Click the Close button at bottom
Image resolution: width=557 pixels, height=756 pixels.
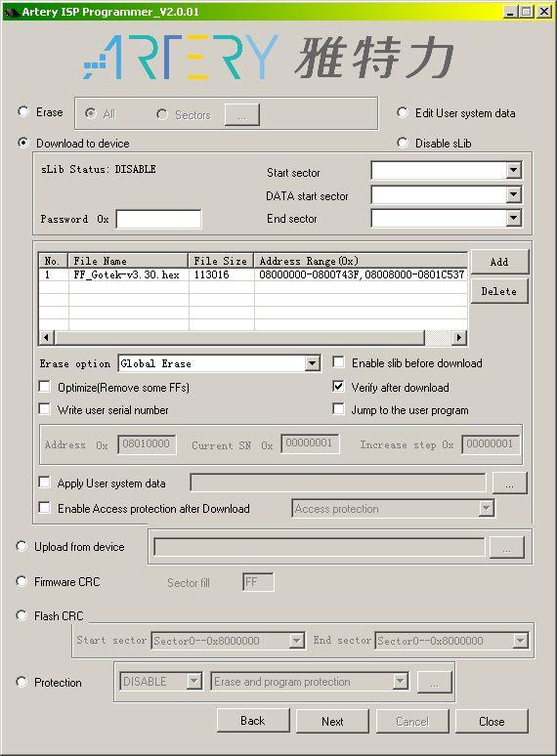click(492, 721)
